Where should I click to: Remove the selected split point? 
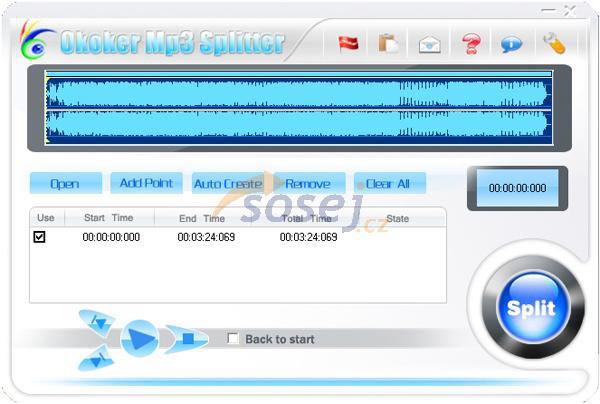click(x=308, y=183)
